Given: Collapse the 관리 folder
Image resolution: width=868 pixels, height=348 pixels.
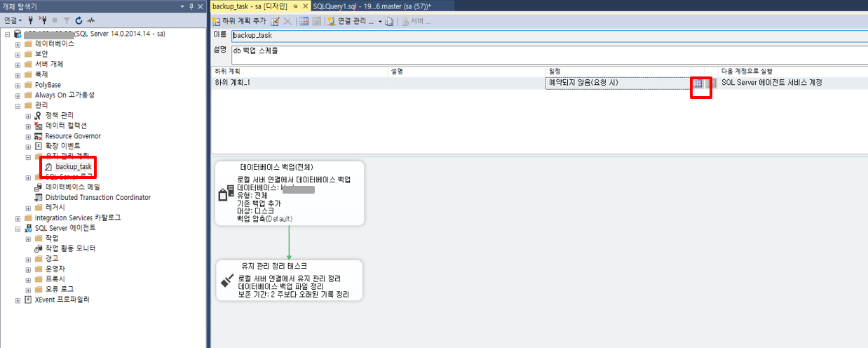Looking at the screenshot, I should click(18, 105).
